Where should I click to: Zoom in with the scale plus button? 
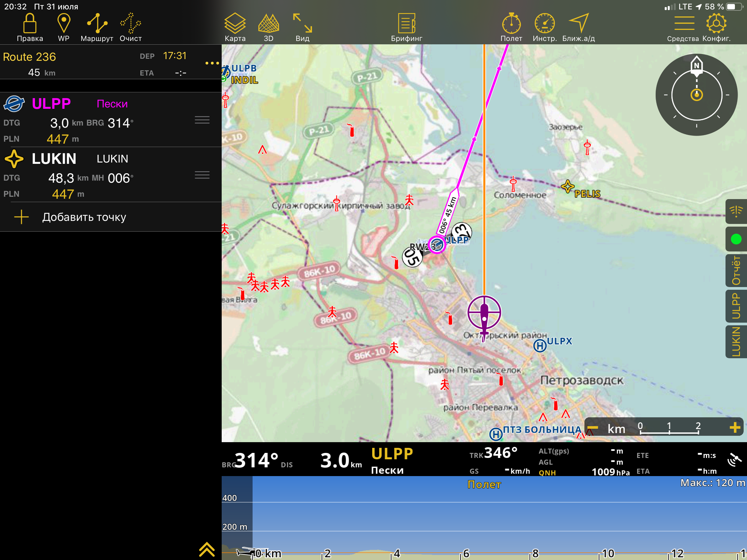[735, 427]
